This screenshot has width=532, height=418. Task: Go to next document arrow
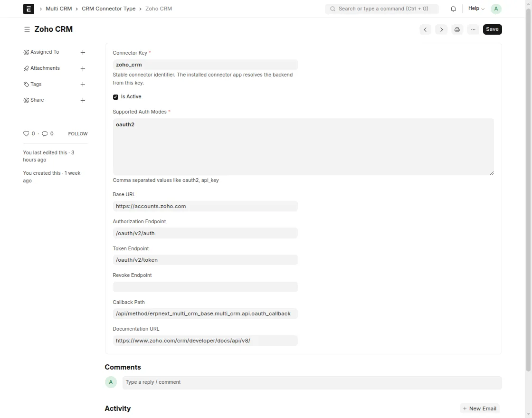[441, 29]
